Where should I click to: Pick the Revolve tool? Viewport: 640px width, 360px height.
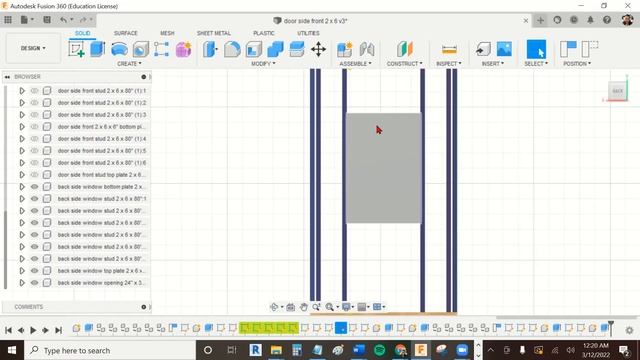[119, 49]
